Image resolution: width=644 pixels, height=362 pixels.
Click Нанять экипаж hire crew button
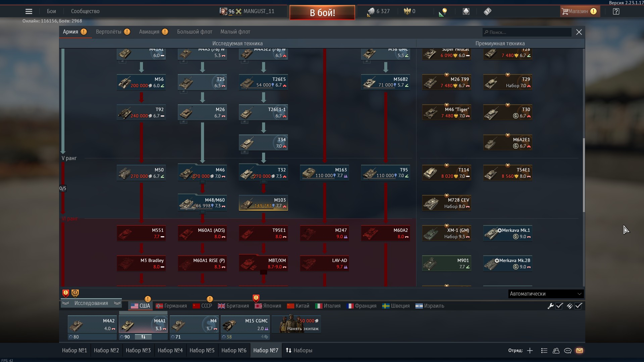tap(296, 324)
